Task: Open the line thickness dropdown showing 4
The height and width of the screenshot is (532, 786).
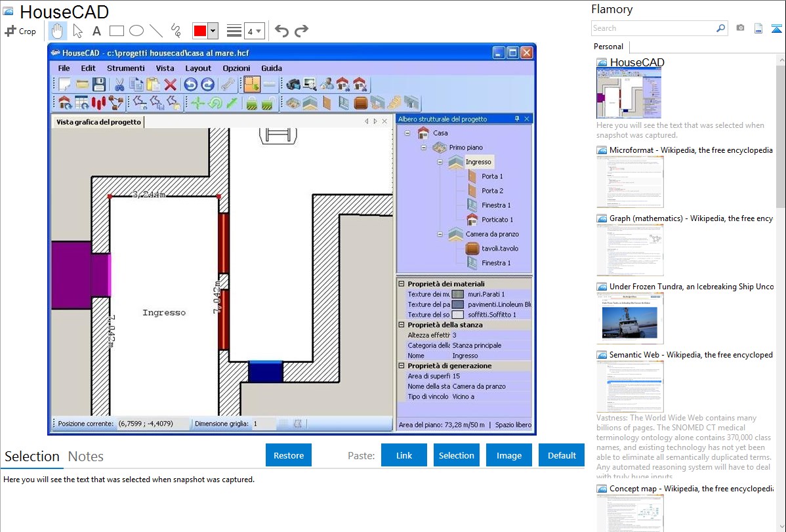Action: pos(255,31)
